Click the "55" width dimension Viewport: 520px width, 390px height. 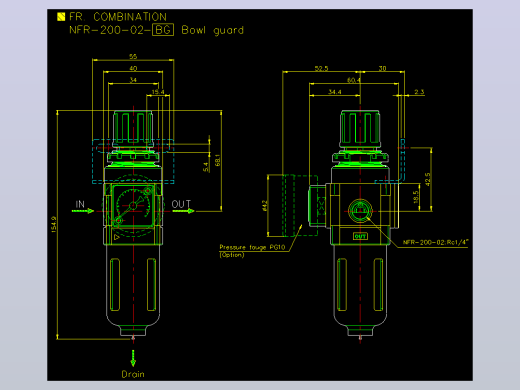[133, 57]
